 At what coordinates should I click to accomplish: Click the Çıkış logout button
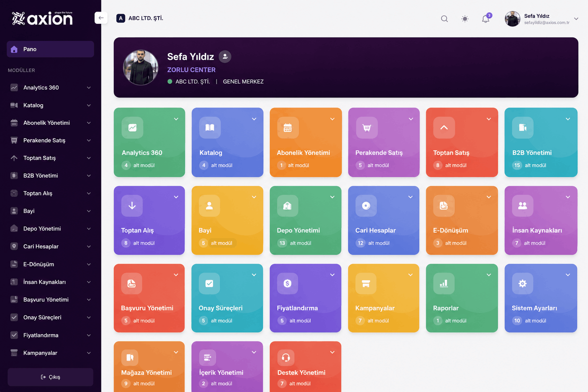click(51, 377)
